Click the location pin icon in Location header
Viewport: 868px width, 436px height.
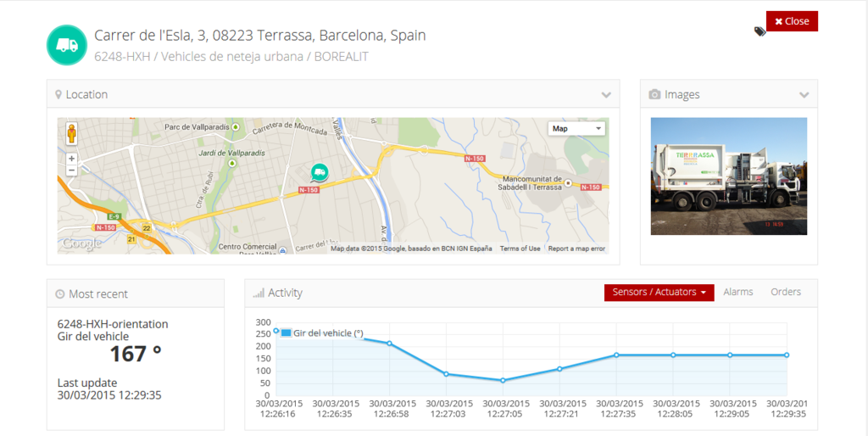58,95
